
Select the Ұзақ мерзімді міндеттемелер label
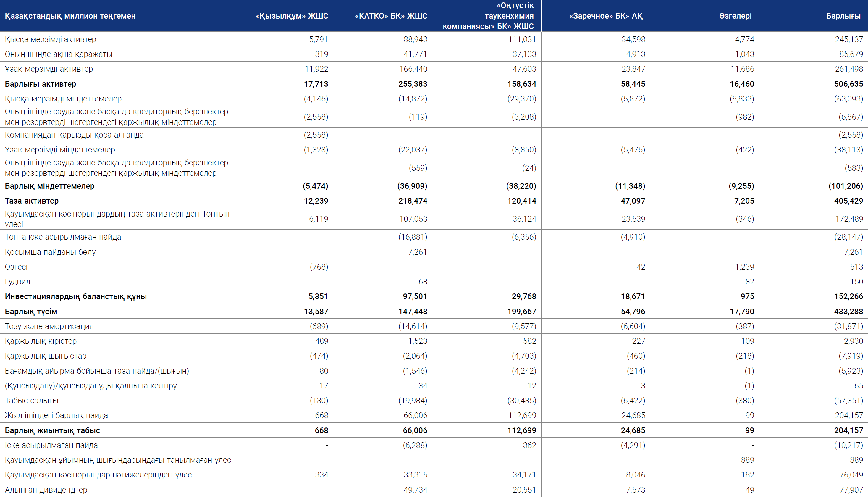[60, 149]
